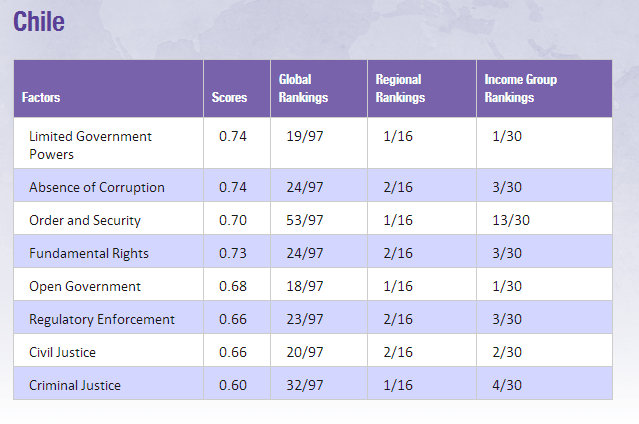The width and height of the screenshot is (639, 424).
Task: Select the Fundamental Rights row label
Action: pyautogui.click(x=89, y=253)
